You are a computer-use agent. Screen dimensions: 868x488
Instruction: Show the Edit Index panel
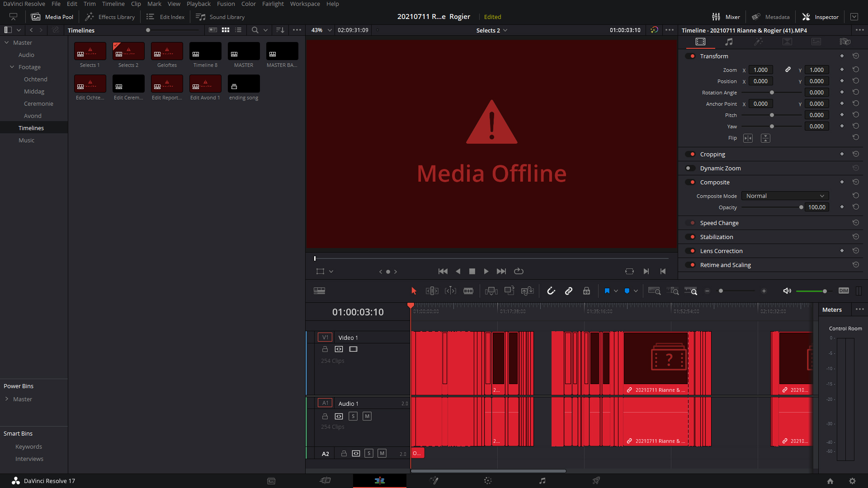tap(165, 17)
